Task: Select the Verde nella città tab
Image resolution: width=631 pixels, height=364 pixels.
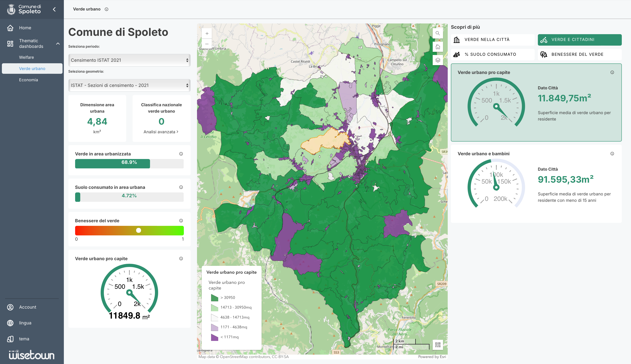Action: [492, 40]
